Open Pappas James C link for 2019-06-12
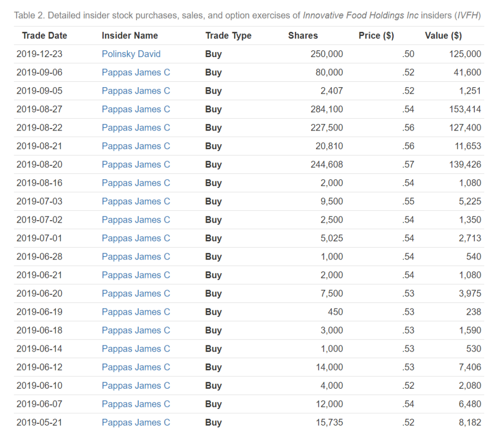Image resolution: width=504 pixels, height=435 pixels. click(136, 367)
